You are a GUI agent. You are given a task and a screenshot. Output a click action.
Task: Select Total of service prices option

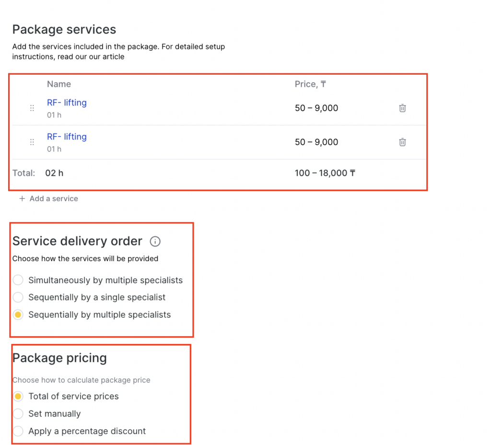18,396
